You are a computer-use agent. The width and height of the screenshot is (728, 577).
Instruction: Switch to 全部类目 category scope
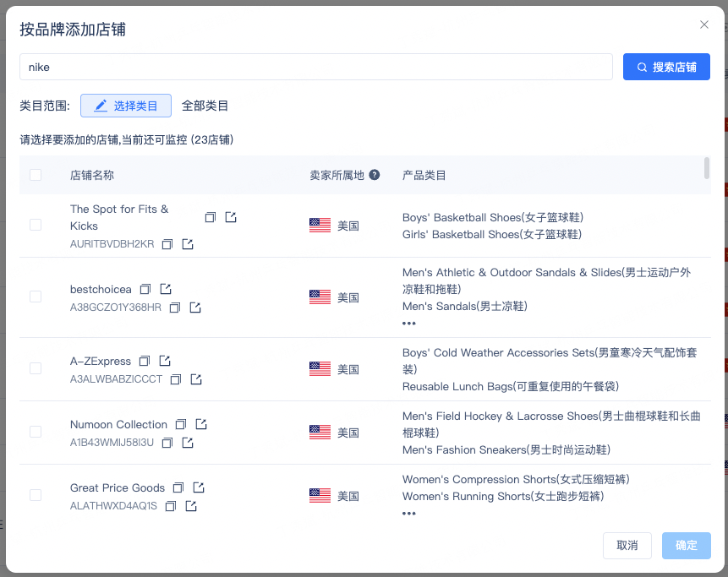click(x=205, y=106)
